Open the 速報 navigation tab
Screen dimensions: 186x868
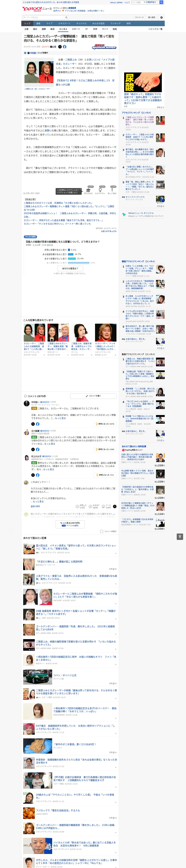pyautogui.click(x=38, y=23)
